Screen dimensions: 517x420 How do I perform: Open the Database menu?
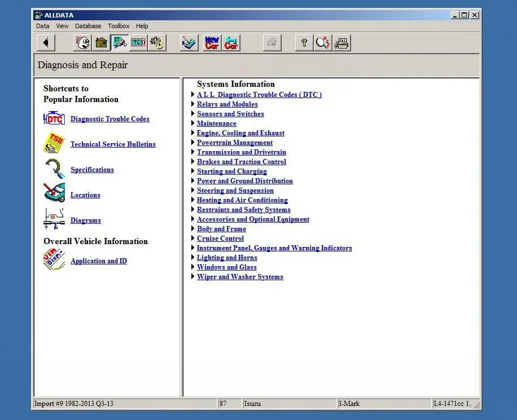pyautogui.click(x=87, y=26)
